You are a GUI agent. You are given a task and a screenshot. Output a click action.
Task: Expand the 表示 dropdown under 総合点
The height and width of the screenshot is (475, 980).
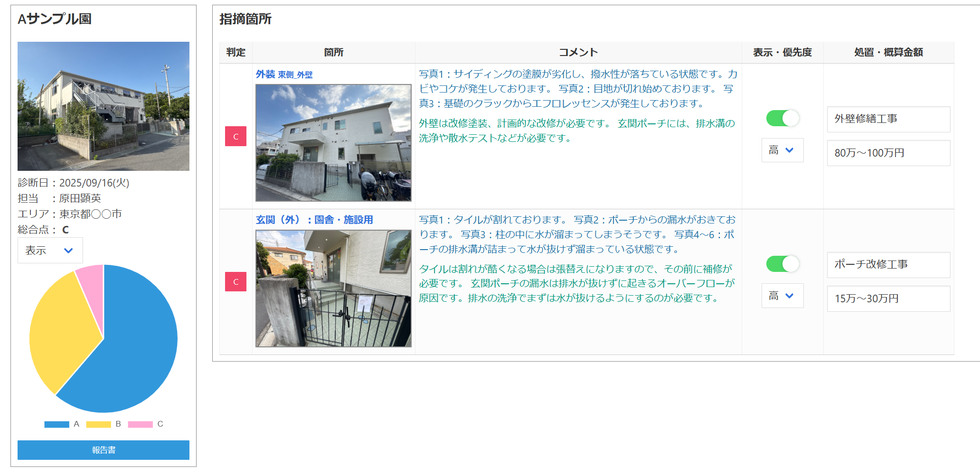50,251
